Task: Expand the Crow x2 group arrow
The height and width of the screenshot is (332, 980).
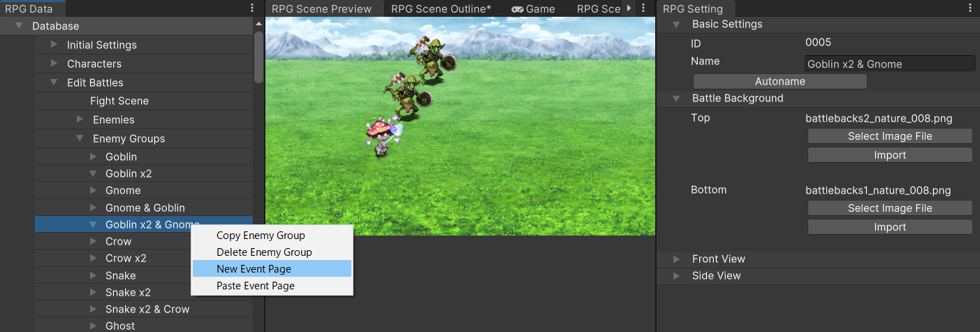Action: point(93,258)
